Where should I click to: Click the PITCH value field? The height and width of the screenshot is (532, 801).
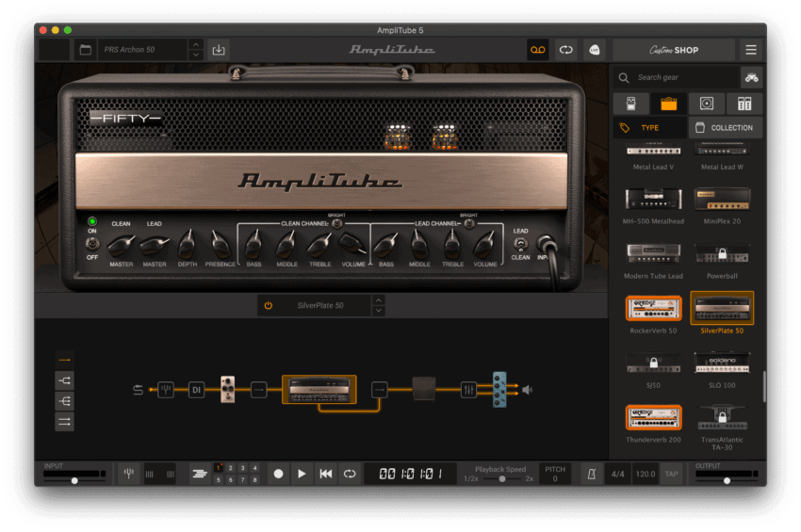[555, 475]
